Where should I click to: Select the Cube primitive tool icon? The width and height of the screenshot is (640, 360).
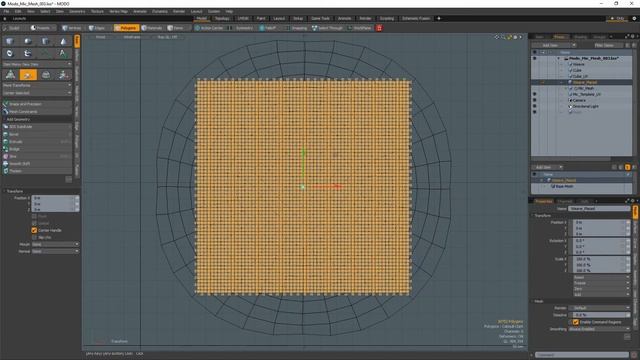(10, 41)
